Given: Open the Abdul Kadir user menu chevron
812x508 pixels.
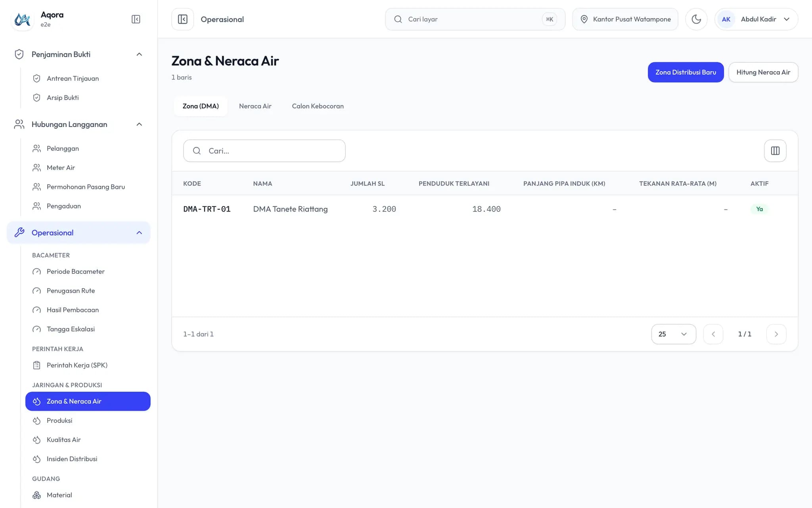Looking at the screenshot, I should (x=787, y=19).
